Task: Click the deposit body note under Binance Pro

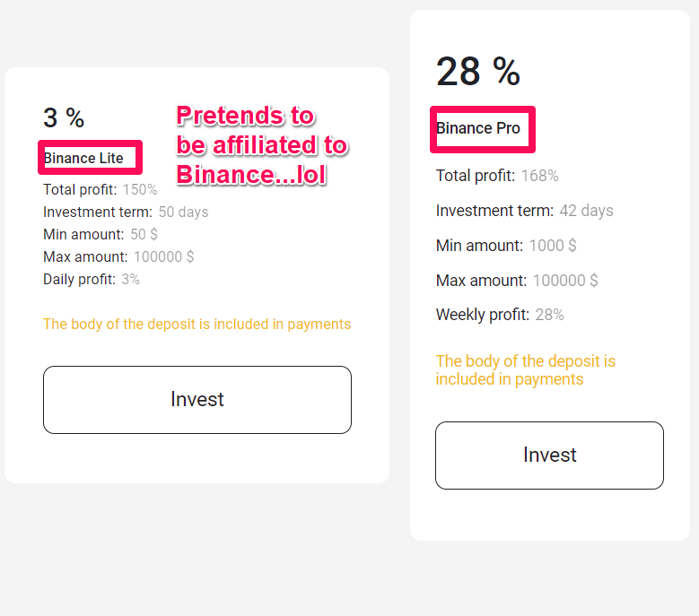Action: pos(526,370)
